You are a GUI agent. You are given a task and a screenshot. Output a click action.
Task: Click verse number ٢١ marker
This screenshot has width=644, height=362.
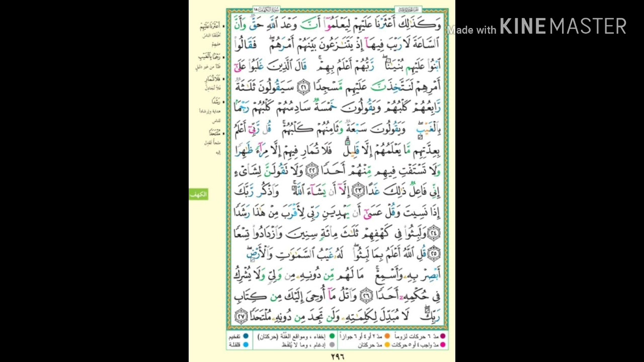pyautogui.click(x=303, y=87)
